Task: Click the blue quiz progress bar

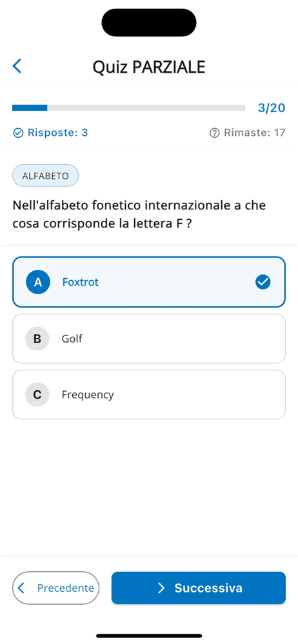Action: (128, 108)
